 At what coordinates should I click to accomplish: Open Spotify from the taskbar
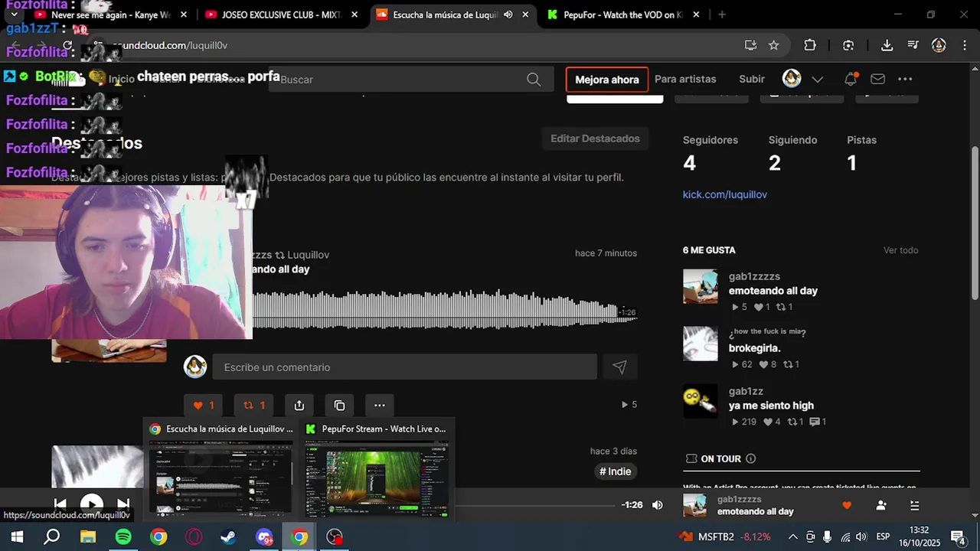[123, 537]
